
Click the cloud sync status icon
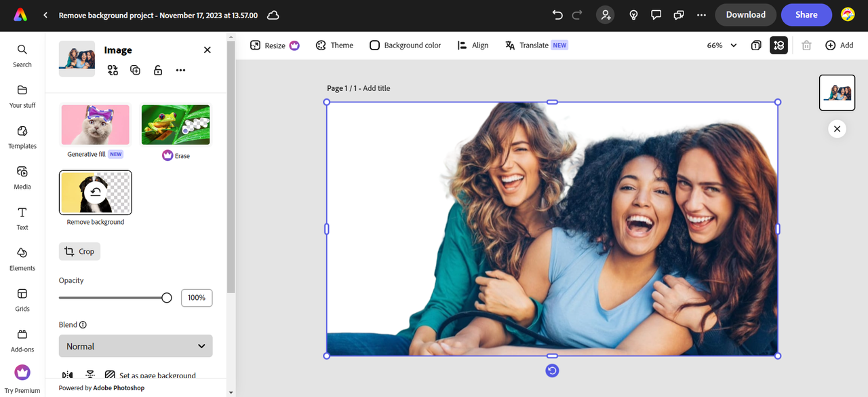point(273,15)
